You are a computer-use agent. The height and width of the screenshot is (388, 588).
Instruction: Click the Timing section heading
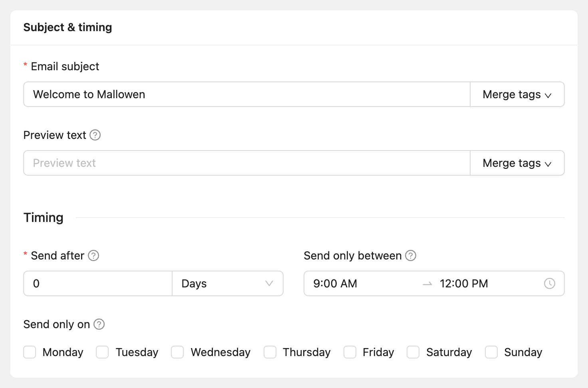click(x=43, y=218)
